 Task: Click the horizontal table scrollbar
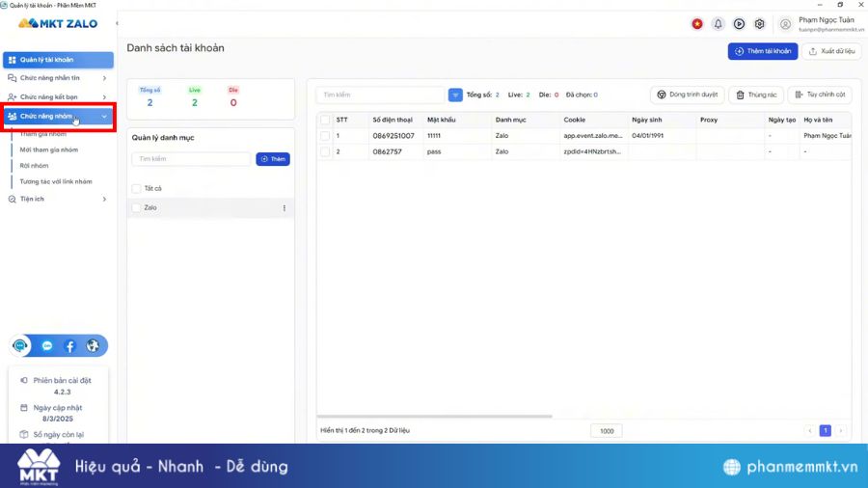pyautogui.click(x=435, y=416)
